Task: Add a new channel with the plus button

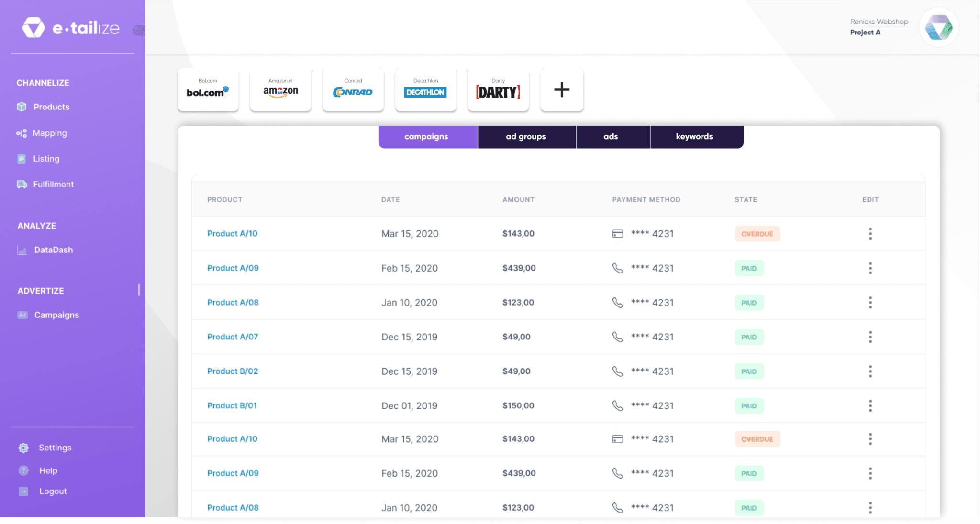Action: [562, 90]
